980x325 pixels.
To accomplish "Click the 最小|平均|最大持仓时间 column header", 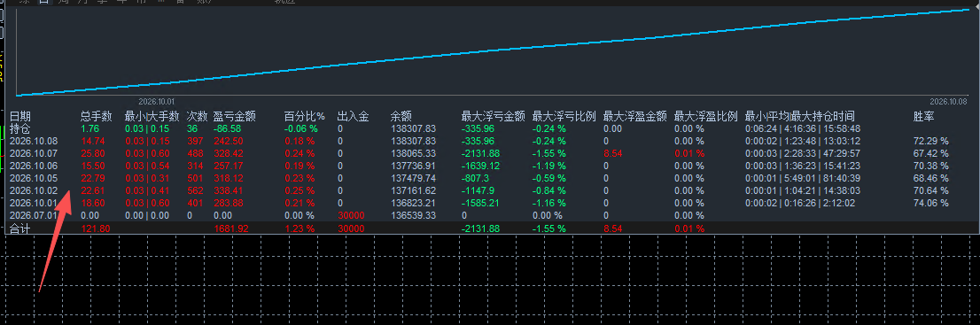I will coord(799,116).
